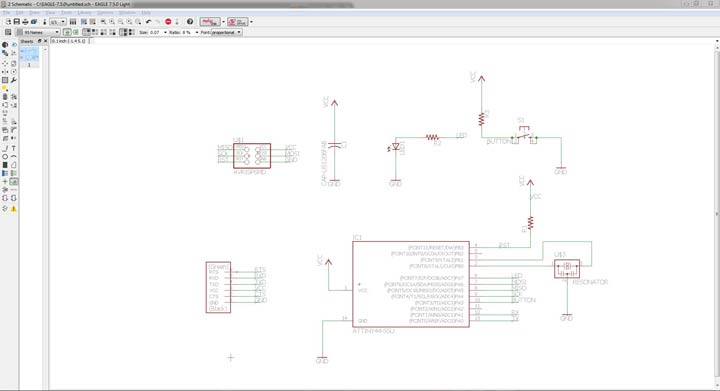Select the Net tool
This screenshot has width=720, height=391.
click(x=14, y=173)
